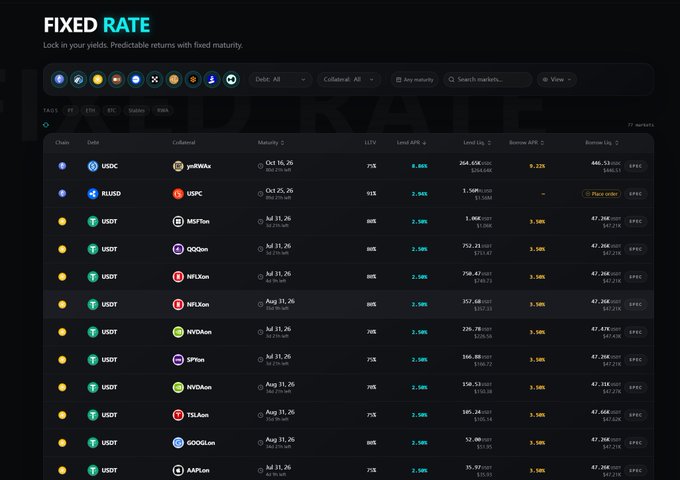Screen dimensions: 680x480
Task: Click SPEC button in USPC row
Action: [636, 194]
